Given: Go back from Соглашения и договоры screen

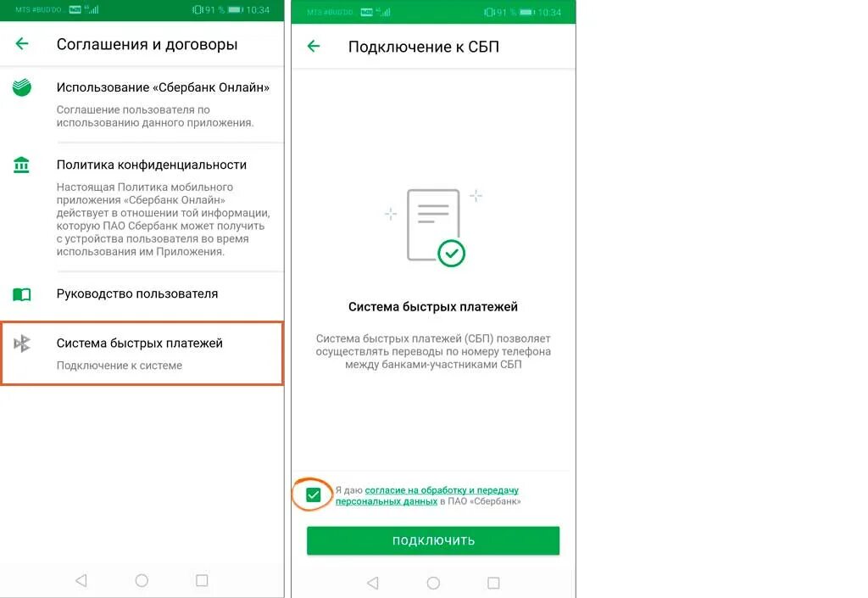Looking at the screenshot, I should (x=21, y=44).
